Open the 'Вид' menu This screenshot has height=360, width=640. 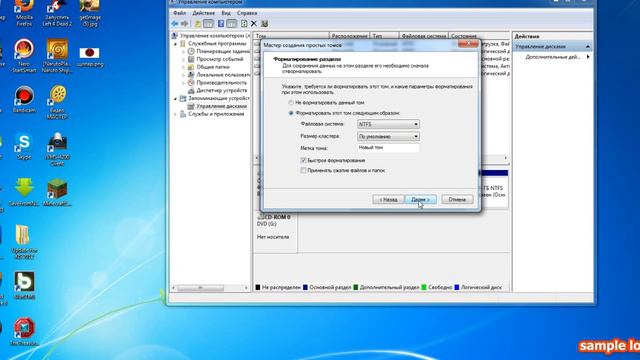coord(226,13)
